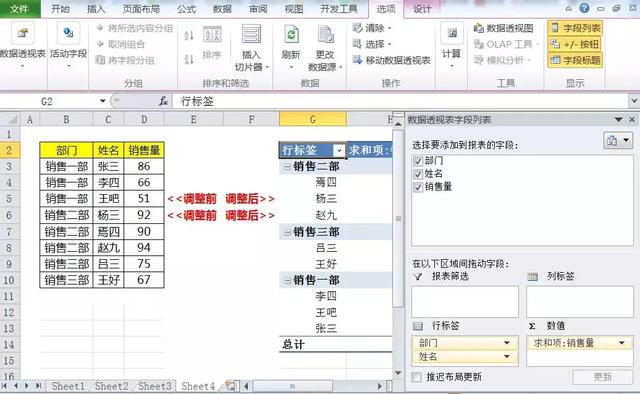Click the vertical scrollbar down arrow

(398, 373)
